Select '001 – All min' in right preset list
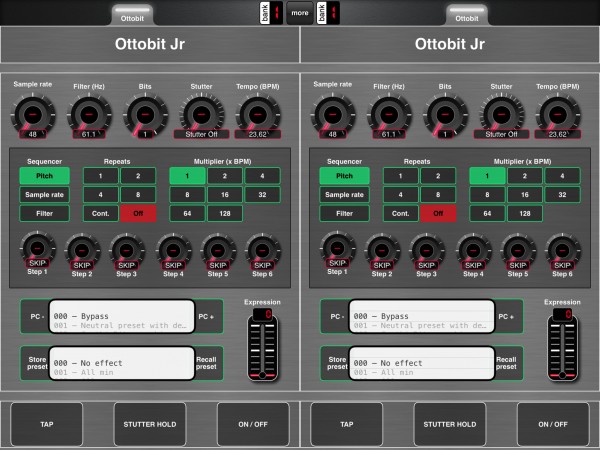600x450 pixels. coord(422,372)
